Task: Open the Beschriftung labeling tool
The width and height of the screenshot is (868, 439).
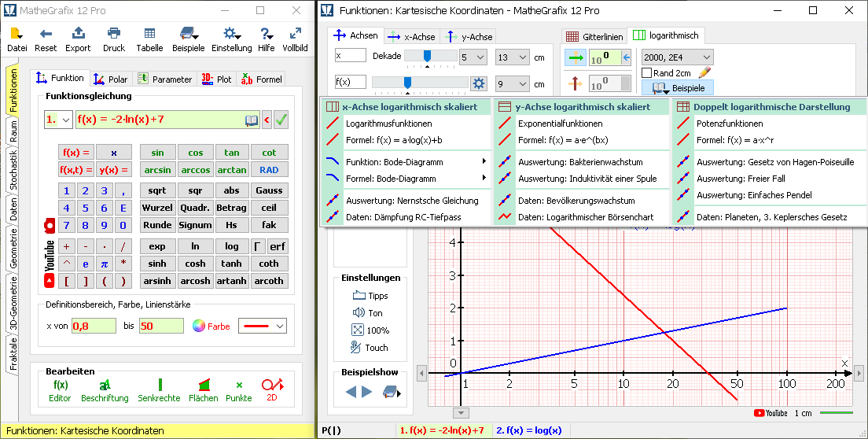Action: click(x=105, y=390)
